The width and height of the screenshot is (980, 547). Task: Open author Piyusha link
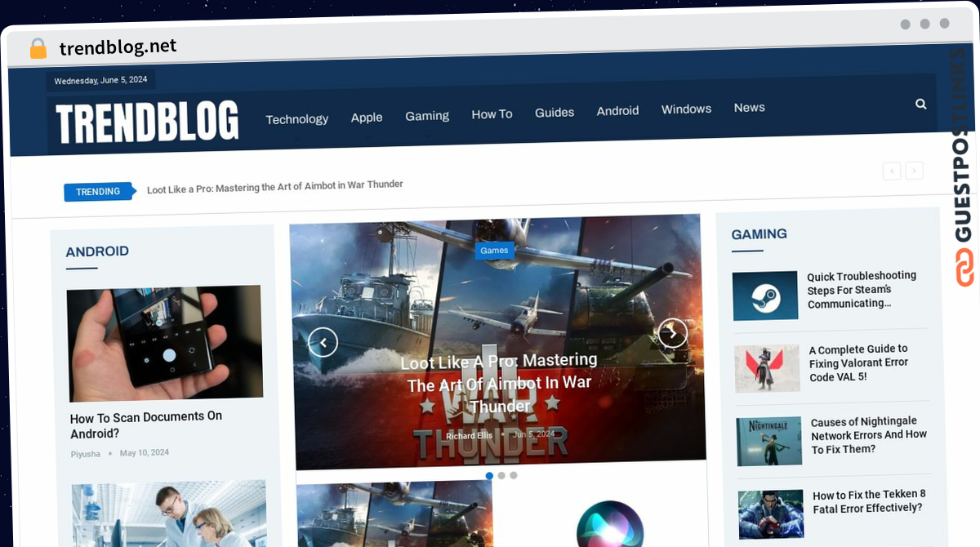[86, 454]
